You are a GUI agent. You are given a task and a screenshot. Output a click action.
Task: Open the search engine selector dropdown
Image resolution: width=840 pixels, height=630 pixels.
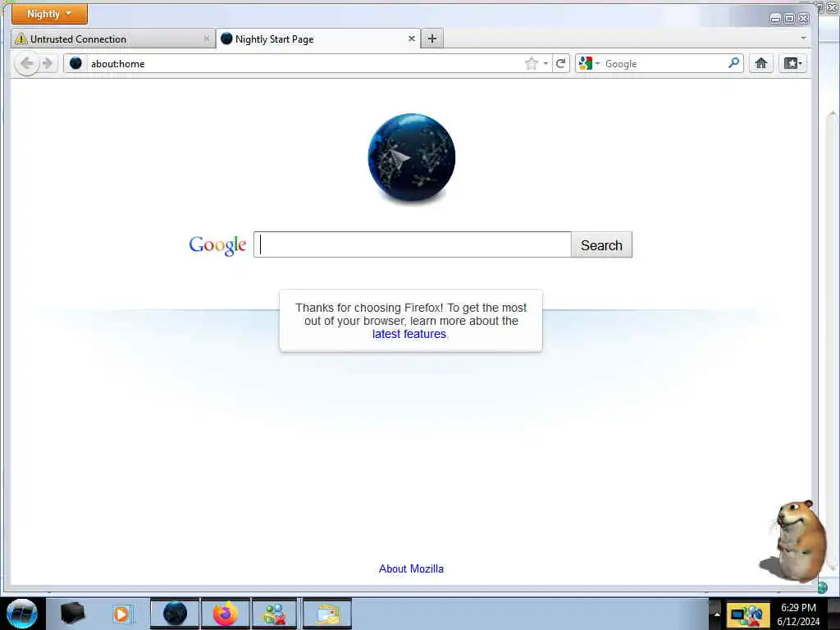point(589,63)
